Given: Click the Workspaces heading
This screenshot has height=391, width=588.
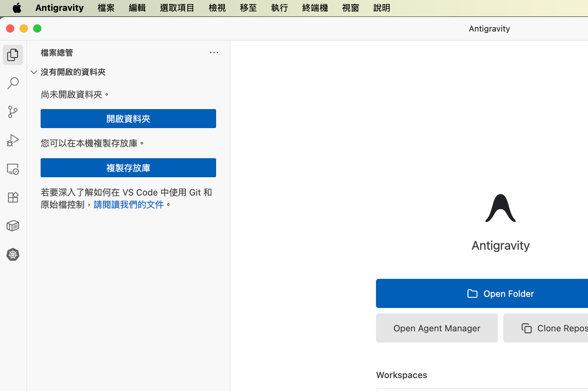Looking at the screenshot, I should coord(402,375).
